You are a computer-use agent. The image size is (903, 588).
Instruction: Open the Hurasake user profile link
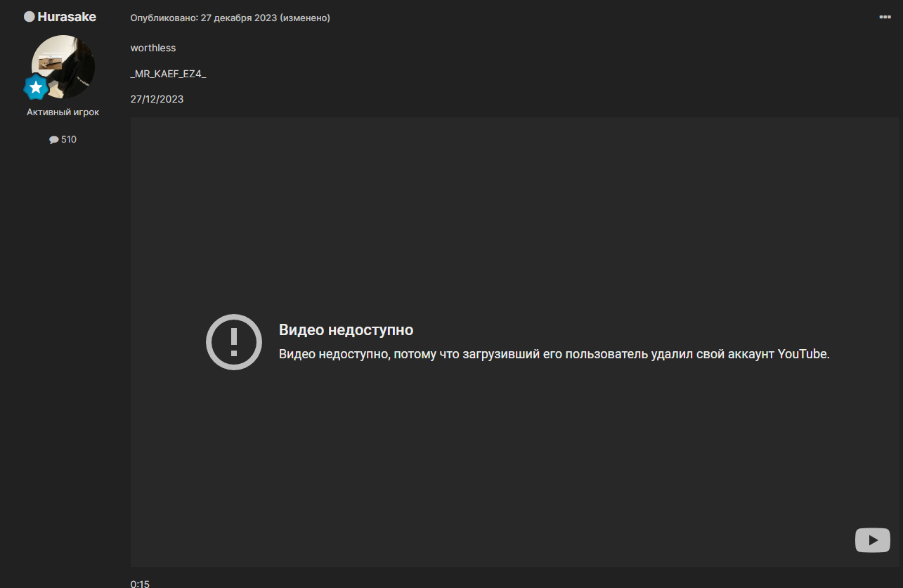pyautogui.click(x=67, y=16)
